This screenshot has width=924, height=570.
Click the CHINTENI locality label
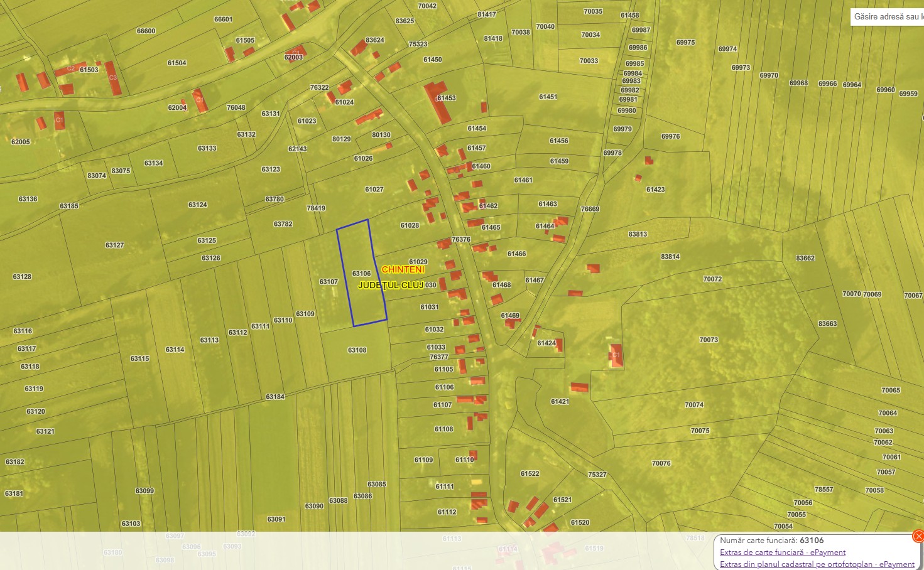(403, 269)
